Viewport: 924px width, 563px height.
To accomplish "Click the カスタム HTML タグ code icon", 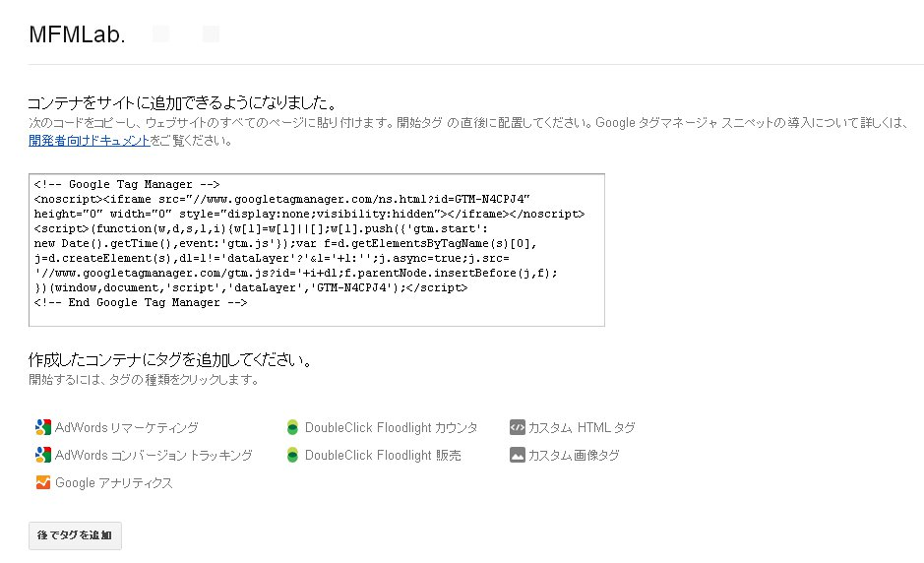I will (x=517, y=427).
